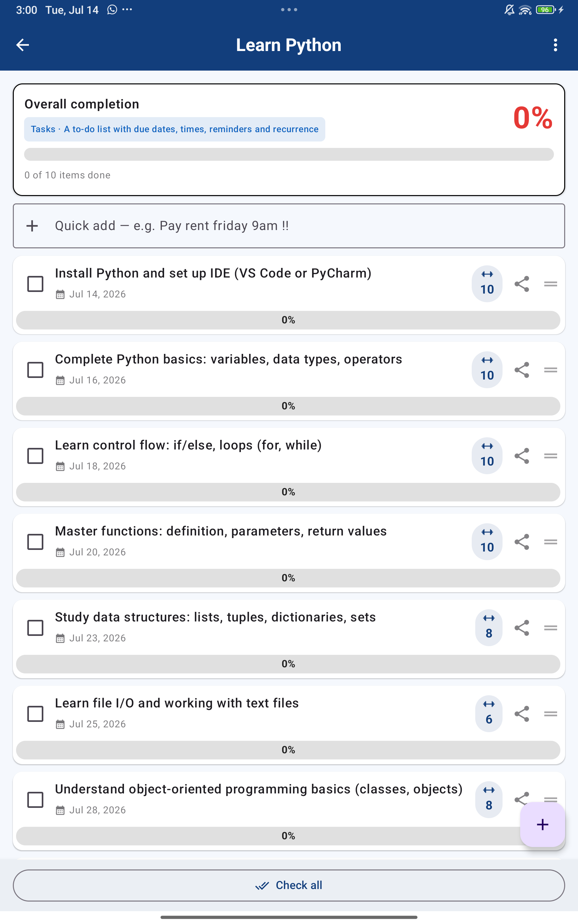Tap the Master functions 0% progress bar
578x924 pixels.
(x=288, y=578)
